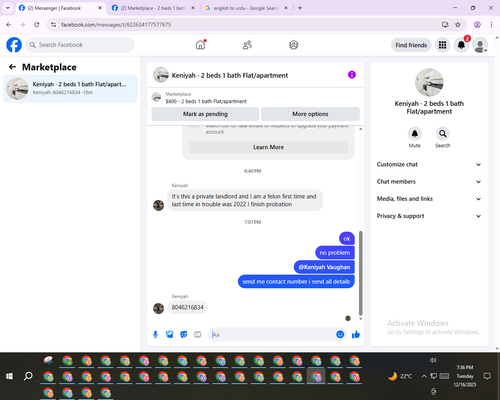Choose a sticker icon
Image resolution: width=500 pixels, height=400 pixels.
pos(184,334)
